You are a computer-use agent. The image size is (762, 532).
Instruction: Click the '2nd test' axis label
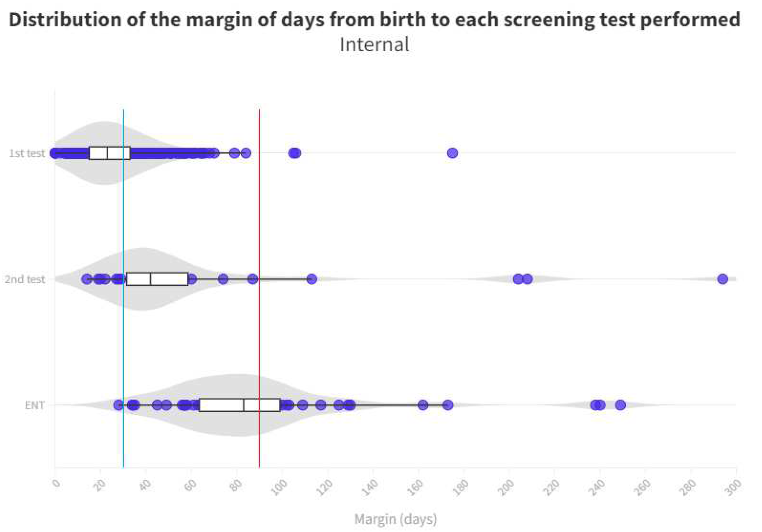[x=24, y=279]
